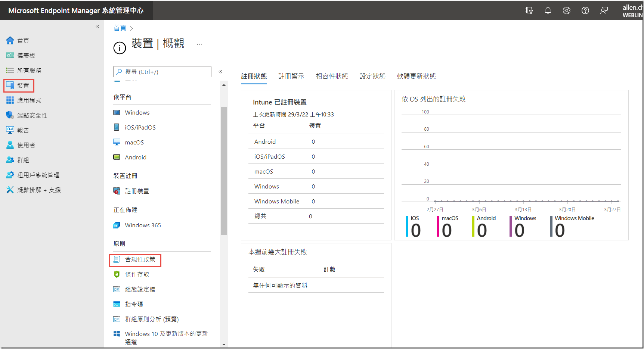This screenshot has height=349, width=644.
Task: Click the menu scrollbar up arrow
Action: (x=224, y=85)
